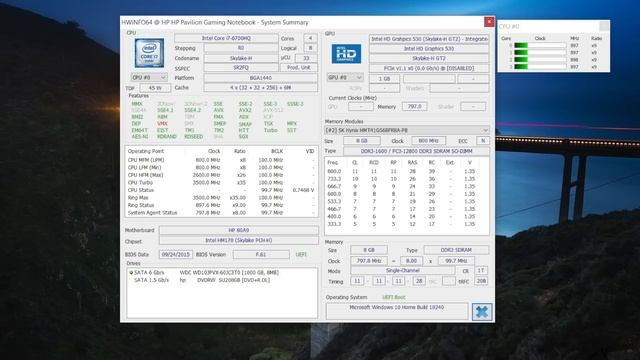Click the CPU HFM (Max) operating point row
The height and width of the screenshot is (360, 640).
click(221, 175)
